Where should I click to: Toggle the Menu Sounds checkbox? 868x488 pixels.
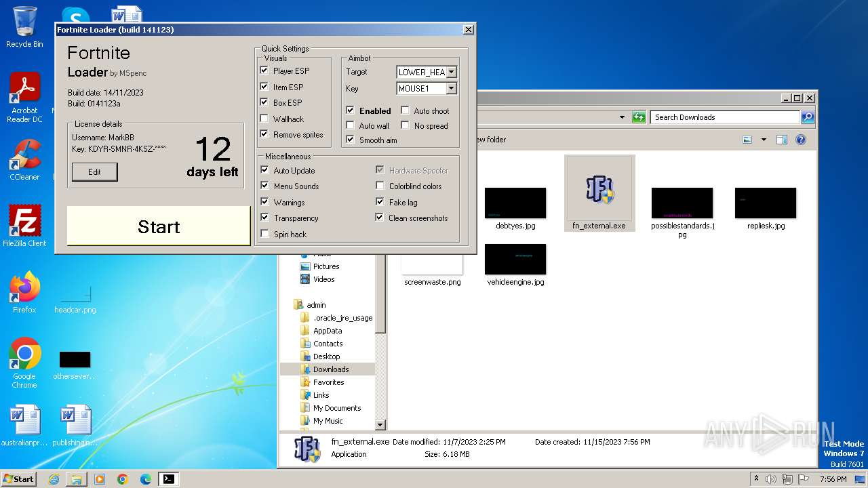(x=264, y=186)
